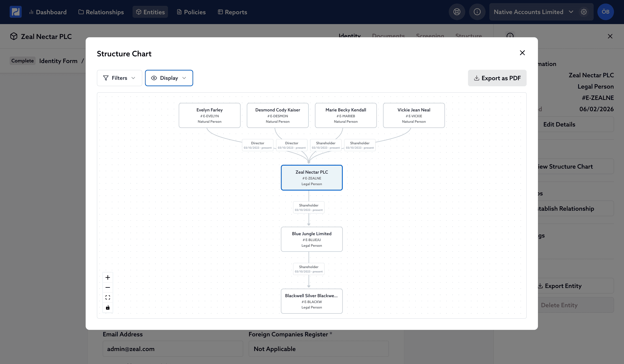Click Export as PDF button
The height and width of the screenshot is (364, 624).
coord(497,78)
